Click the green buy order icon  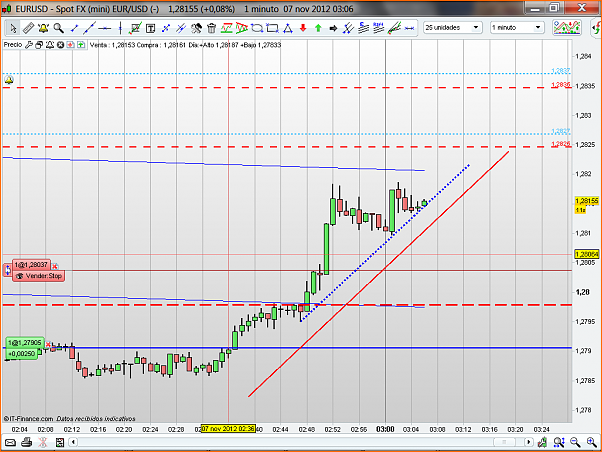(x=81, y=45)
